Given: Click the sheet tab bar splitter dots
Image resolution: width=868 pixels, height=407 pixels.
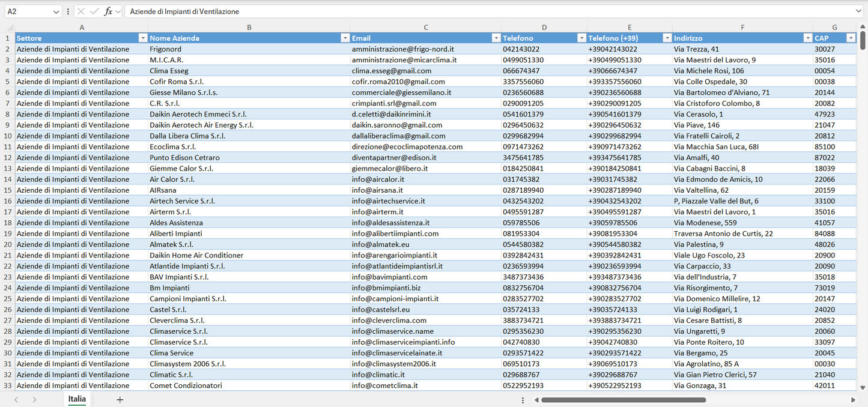Looking at the screenshot, I should 523,400.
